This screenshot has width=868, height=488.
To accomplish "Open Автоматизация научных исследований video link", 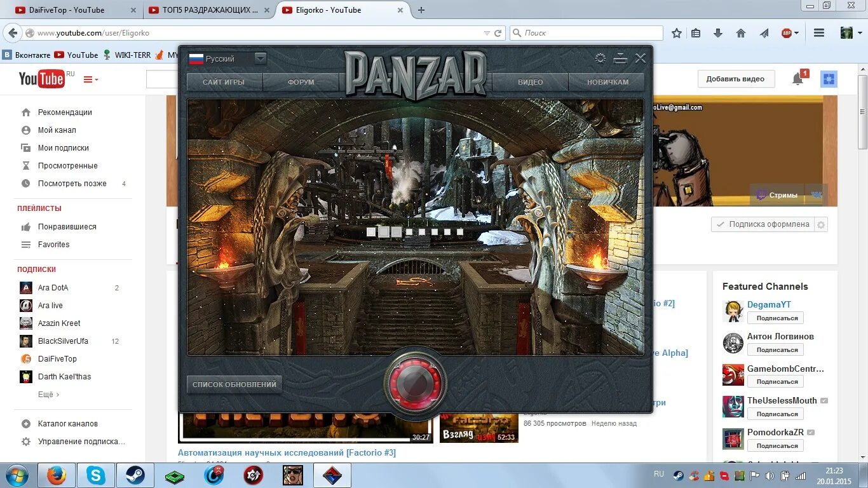I will pyautogui.click(x=287, y=453).
